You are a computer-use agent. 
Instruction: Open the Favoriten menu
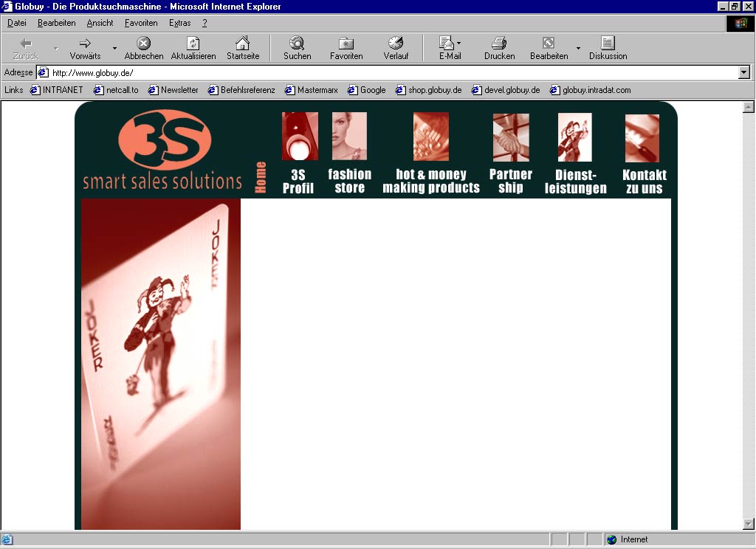tap(141, 23)
